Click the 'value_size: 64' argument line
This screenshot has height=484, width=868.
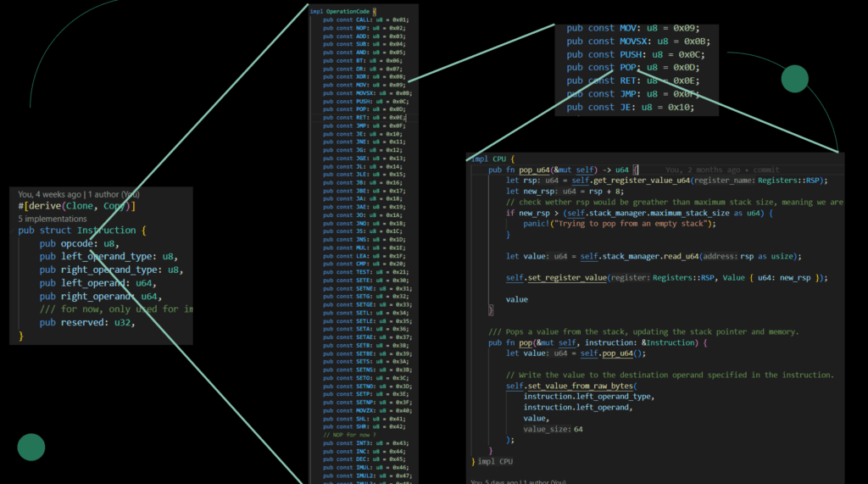553,429
